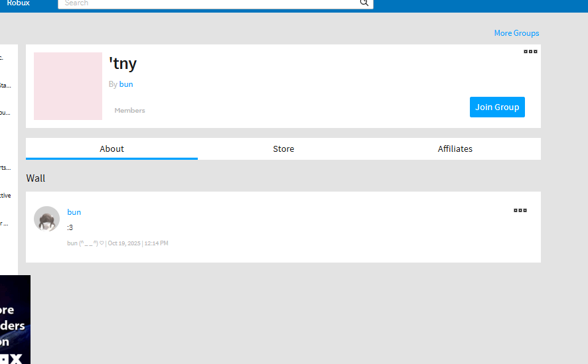The image size is (588, 364).
Task: Switch to the Store tab
Action: [283, 149]
